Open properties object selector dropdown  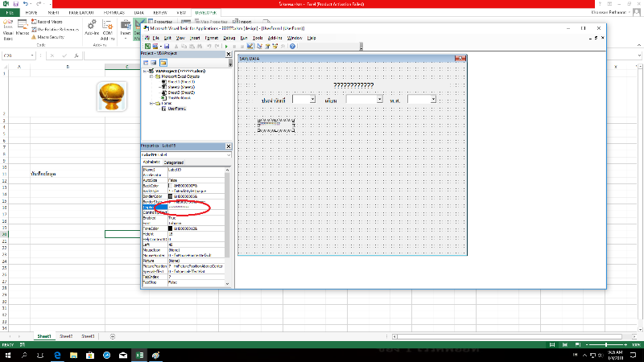pos(228,154)
